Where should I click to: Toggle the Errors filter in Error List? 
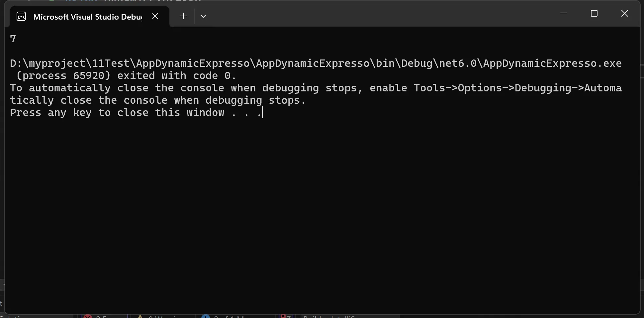point(104,316)
